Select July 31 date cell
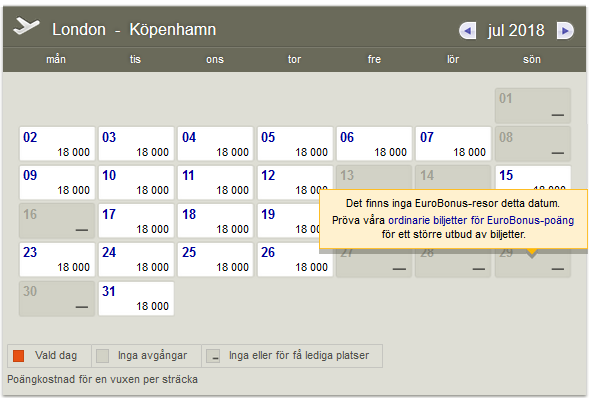The height and width of the screenshot is (408, 596). pyautogui.click(x=136, y=298)
